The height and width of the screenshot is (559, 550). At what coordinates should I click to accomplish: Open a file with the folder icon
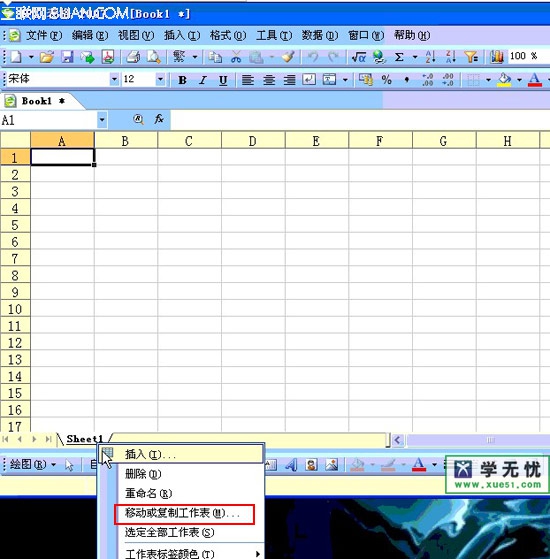47,57
